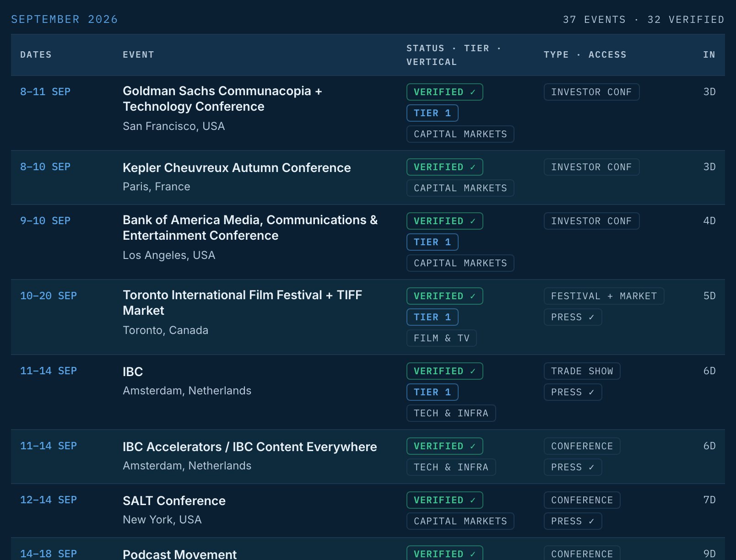Click the 8–11 SEP date cell
Image resolution: width=736 pixels, height=560 pixels.
(x=45, y=92)
